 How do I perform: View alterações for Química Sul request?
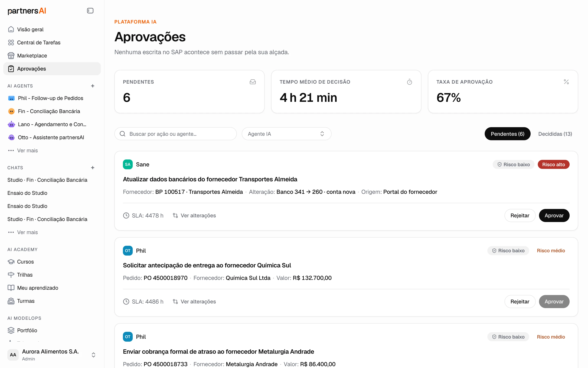(x=194, y=302)
